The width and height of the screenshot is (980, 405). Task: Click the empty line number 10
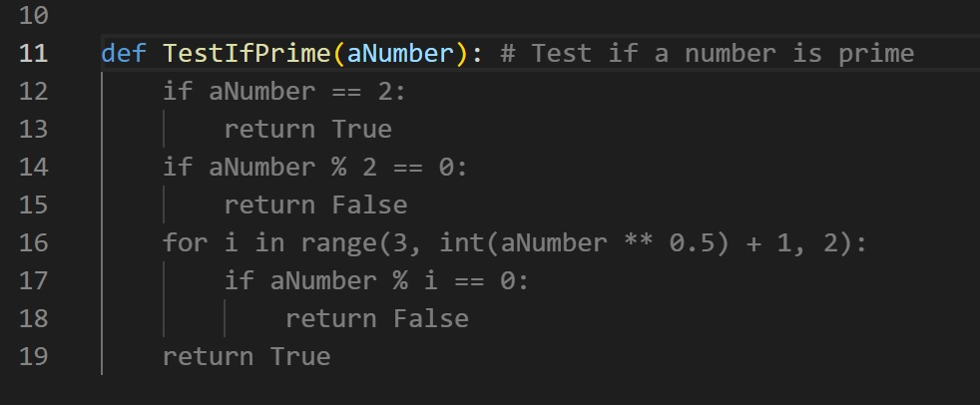(x=33, y=16)
